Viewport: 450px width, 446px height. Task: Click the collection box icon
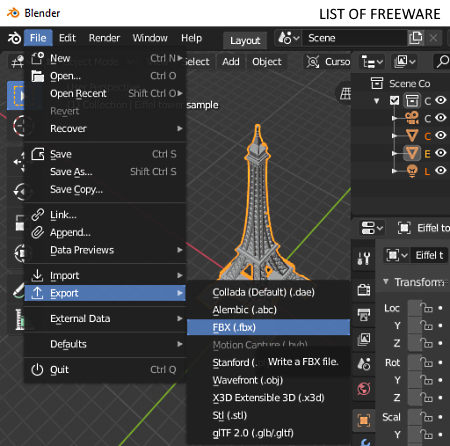tap(412, 100)
